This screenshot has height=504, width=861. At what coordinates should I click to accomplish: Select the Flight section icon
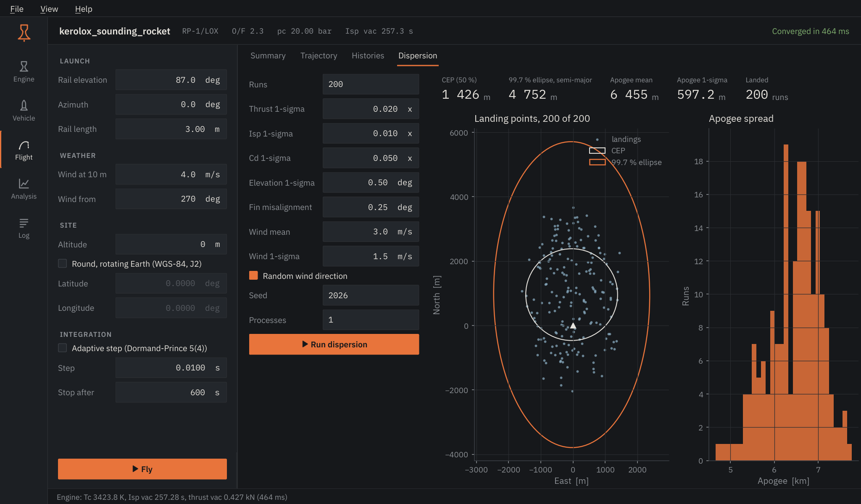click(x=24, y=145)
